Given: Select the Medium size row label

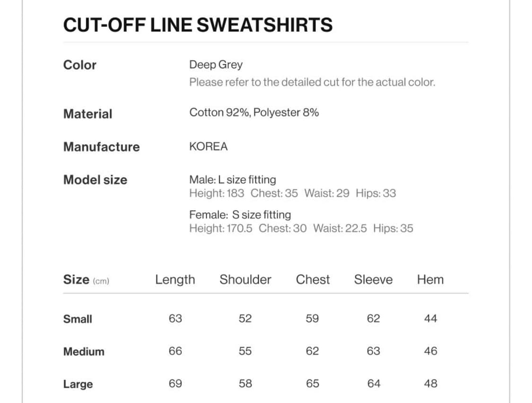Looking at the screenshot, I should pos(84,352).
